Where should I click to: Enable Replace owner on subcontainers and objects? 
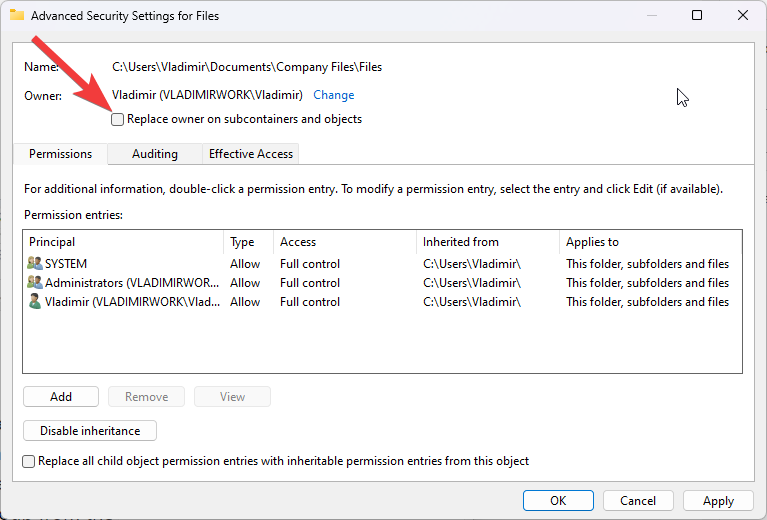pos(118,119)
